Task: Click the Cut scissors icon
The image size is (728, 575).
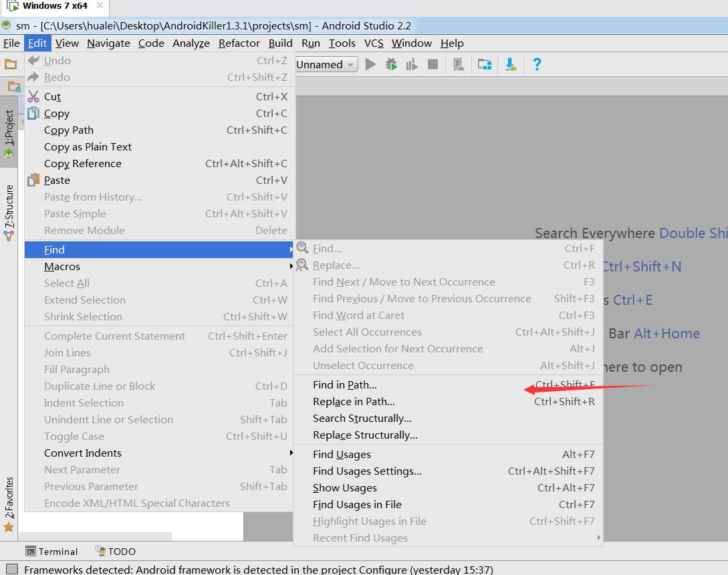Action: pyautogui.click(x=33, y=96)
